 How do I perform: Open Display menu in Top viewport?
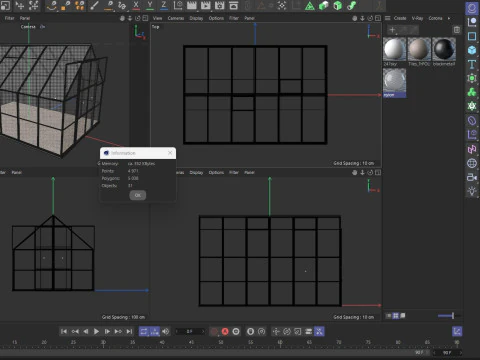(x=196, y=18)
